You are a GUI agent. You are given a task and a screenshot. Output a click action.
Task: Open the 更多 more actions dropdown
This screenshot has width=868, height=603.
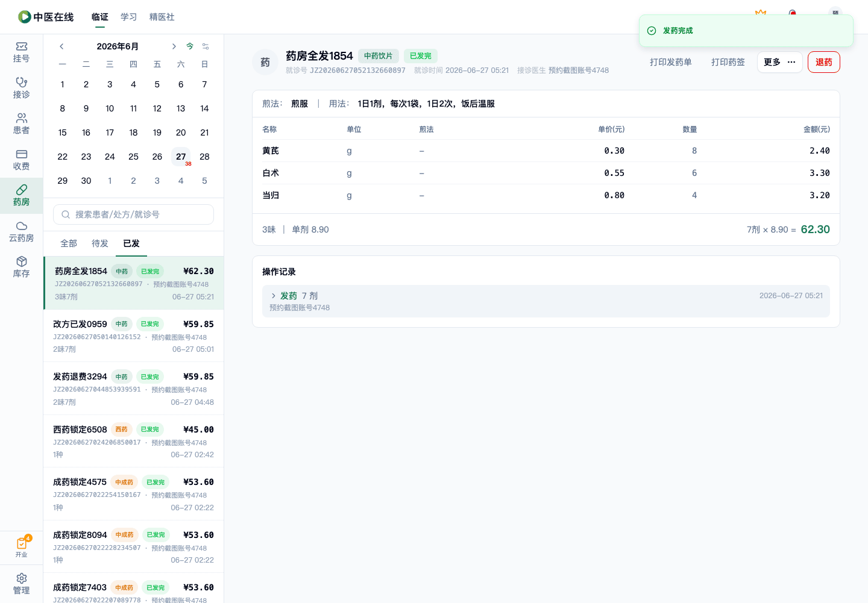pos(779,62)
